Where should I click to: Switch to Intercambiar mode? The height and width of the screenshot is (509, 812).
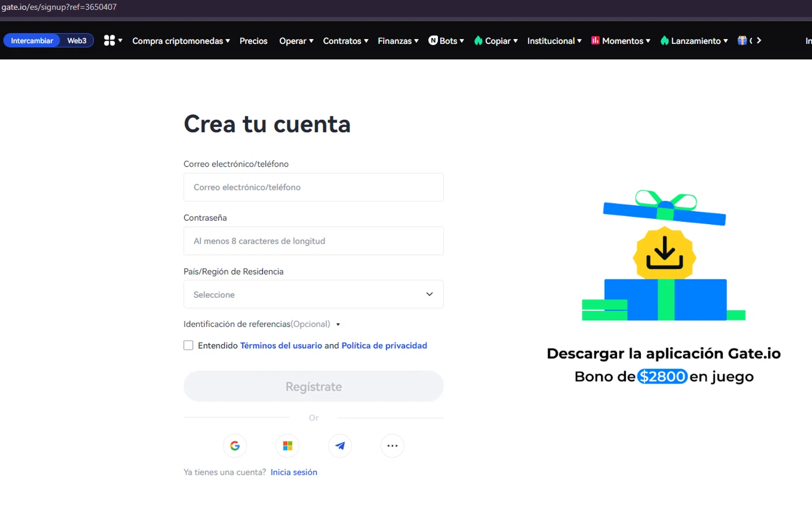pos(32,41)
